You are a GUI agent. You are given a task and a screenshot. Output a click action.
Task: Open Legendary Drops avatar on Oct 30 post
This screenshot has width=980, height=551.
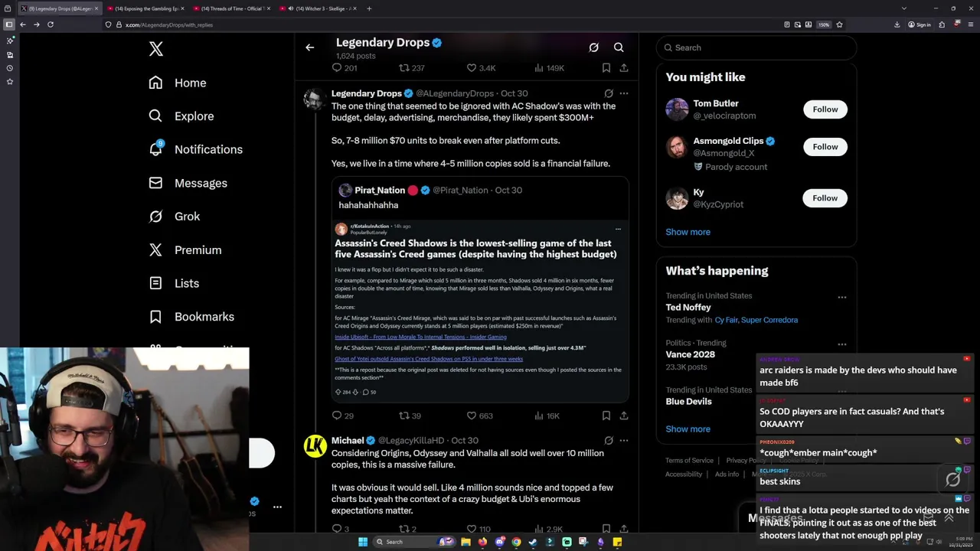point(315,99)
